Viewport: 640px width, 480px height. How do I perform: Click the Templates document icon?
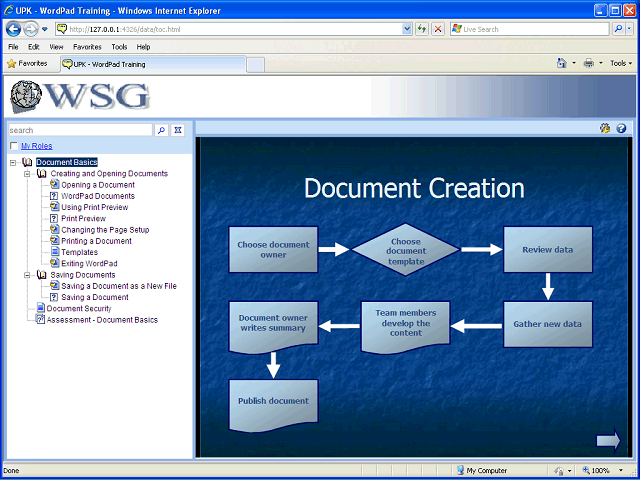pyautogui.click(x=55, y=252)
